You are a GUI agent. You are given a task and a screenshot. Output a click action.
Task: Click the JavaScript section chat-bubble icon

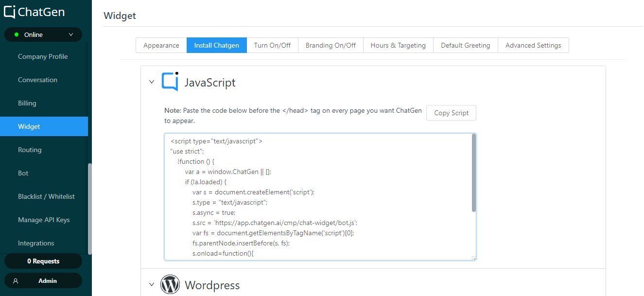tap(170, 82)
